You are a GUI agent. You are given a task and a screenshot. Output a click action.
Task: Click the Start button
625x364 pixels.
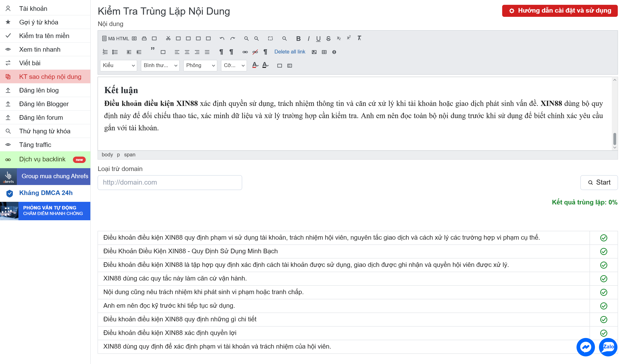[599, 183]
